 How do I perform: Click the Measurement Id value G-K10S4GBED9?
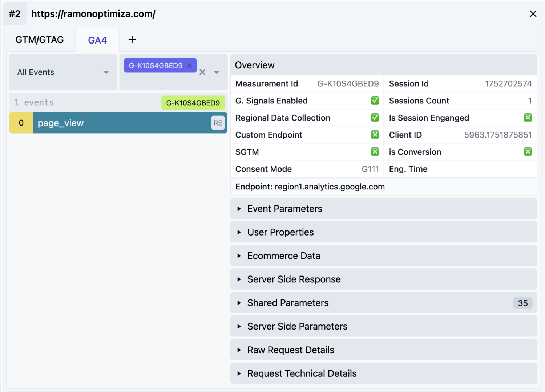[x=348, y=84]
